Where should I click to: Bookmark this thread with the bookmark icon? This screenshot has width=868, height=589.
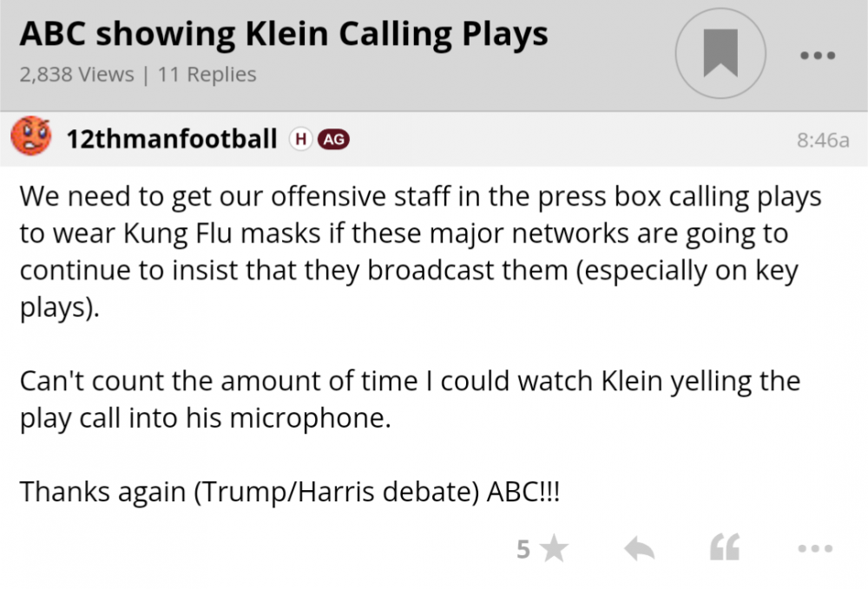coord(720,55)
